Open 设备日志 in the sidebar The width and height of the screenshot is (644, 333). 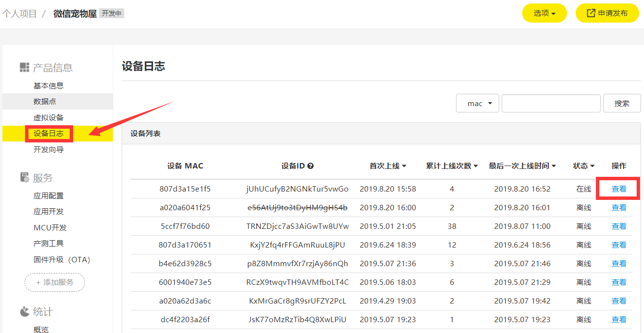click(48, 134)
